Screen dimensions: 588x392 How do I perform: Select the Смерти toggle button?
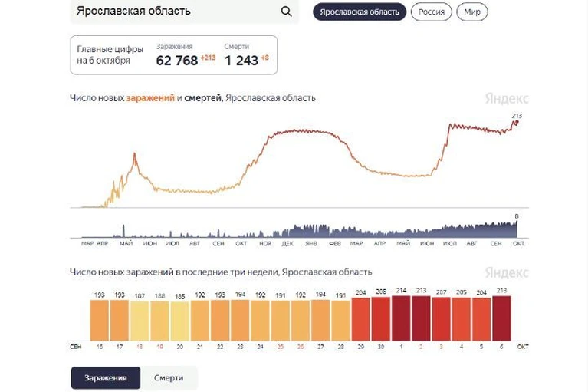tap(169, 377)
